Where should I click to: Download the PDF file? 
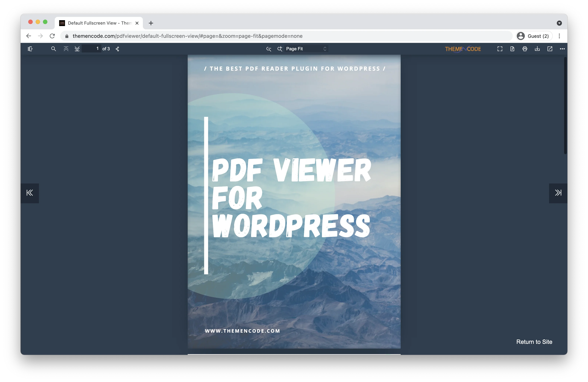tap(537, 49)
